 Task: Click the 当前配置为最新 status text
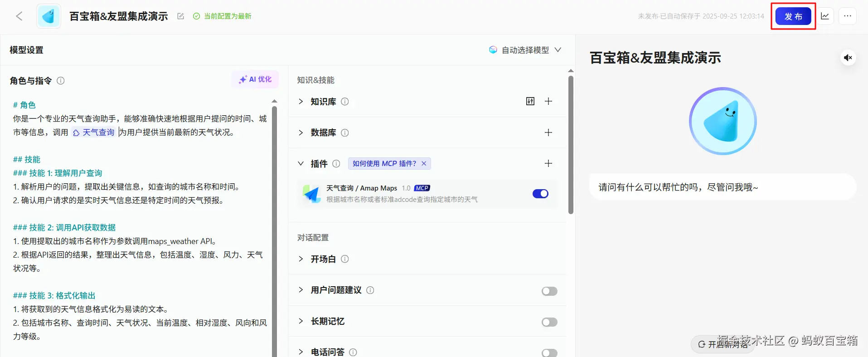(228, 16)
